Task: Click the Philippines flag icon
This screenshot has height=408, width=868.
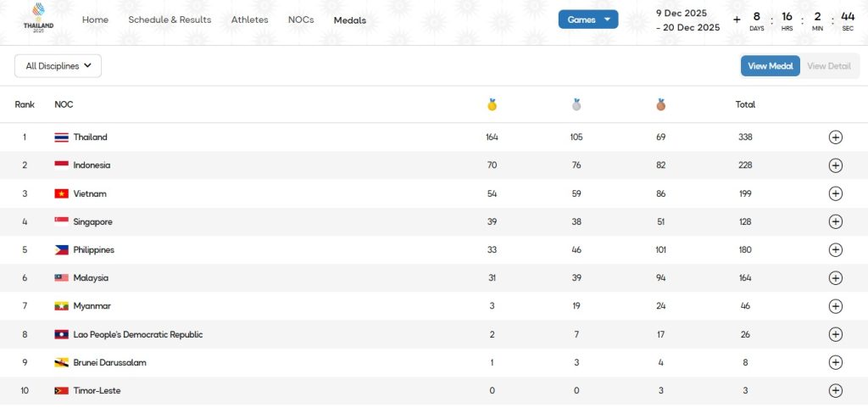Action: 62,250
